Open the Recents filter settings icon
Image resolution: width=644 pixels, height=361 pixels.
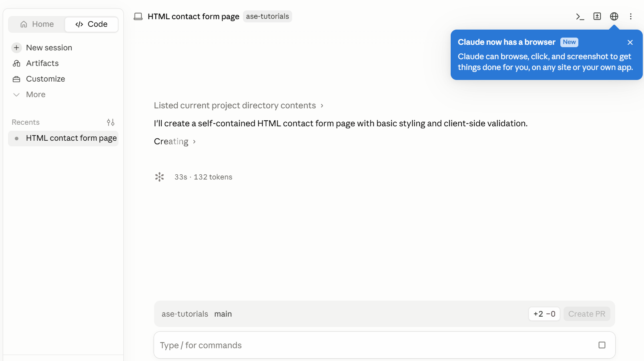(x=110, y=122)
